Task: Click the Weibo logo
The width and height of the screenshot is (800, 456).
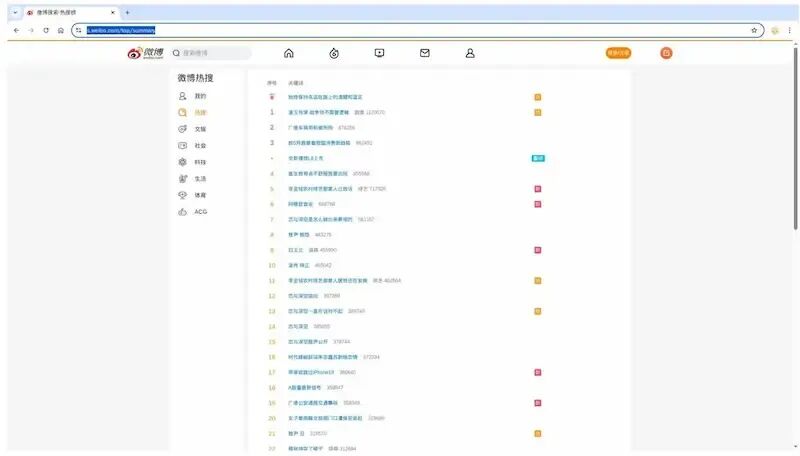Action: [145, 53]
